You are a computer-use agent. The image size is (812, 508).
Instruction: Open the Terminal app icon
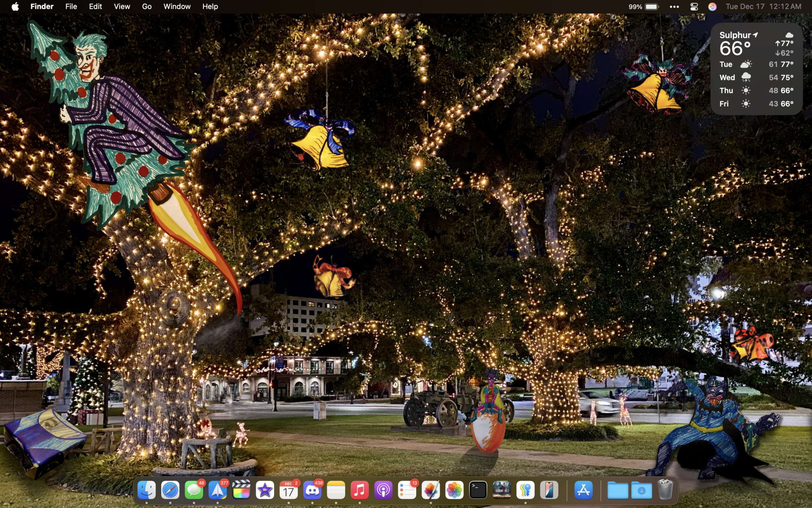pyautogui.click(x=478, y=490)
